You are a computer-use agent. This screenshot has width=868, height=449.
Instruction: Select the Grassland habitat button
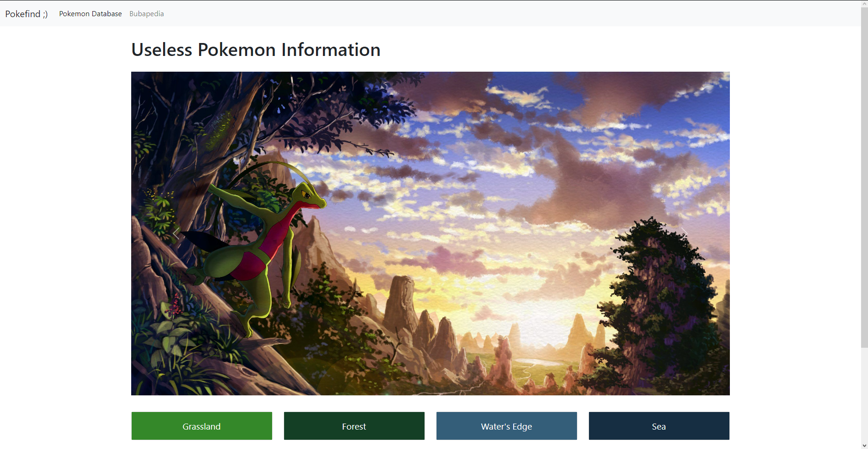[x=201, y=426]
